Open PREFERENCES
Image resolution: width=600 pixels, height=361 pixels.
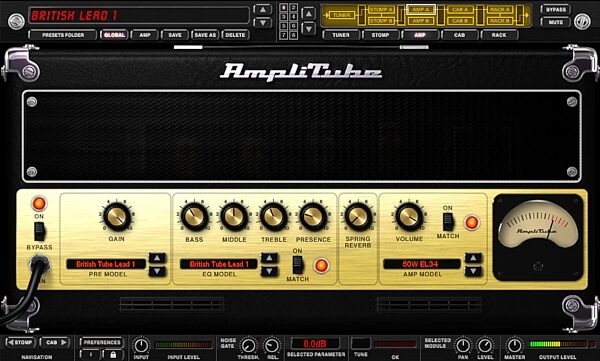point(102,342)
